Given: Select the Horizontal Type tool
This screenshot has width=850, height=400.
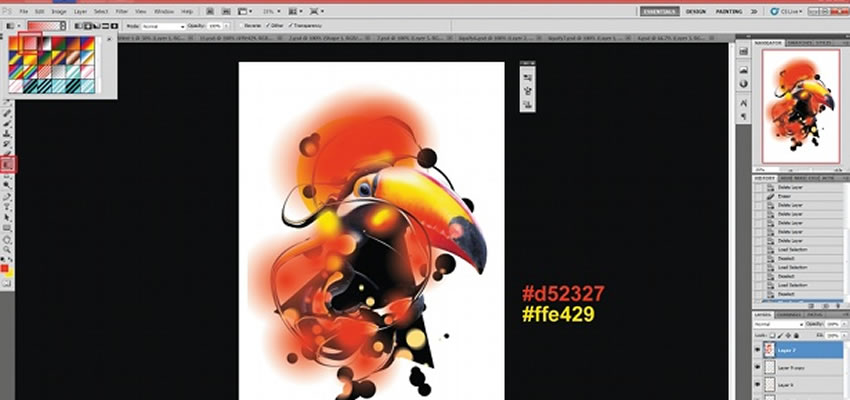Looking at the screenshot, I should [x=8, y=208].
